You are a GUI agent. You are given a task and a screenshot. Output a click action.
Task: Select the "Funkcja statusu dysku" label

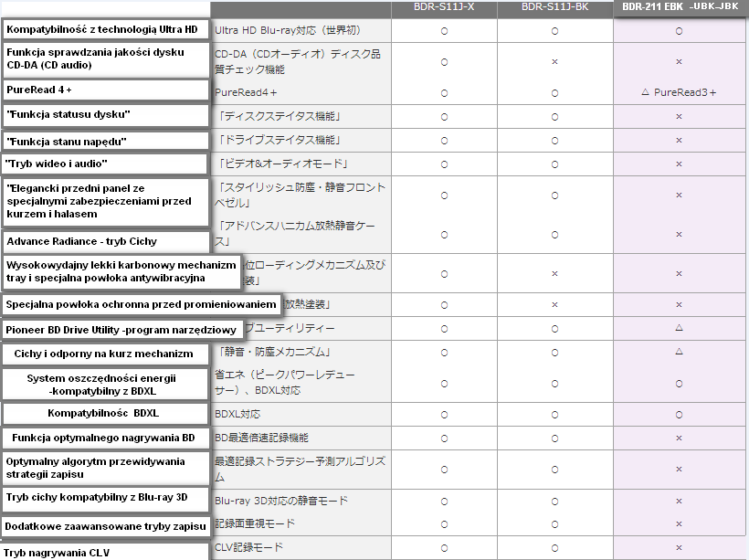(106, 115)
